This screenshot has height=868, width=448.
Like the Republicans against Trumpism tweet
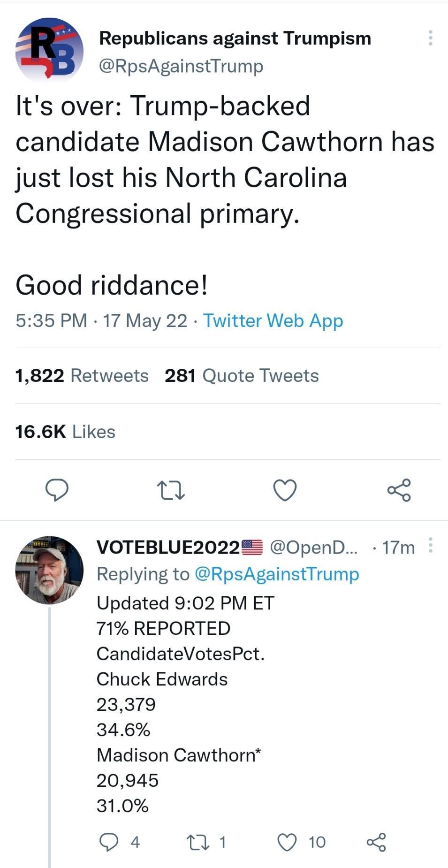pos(286,491)
